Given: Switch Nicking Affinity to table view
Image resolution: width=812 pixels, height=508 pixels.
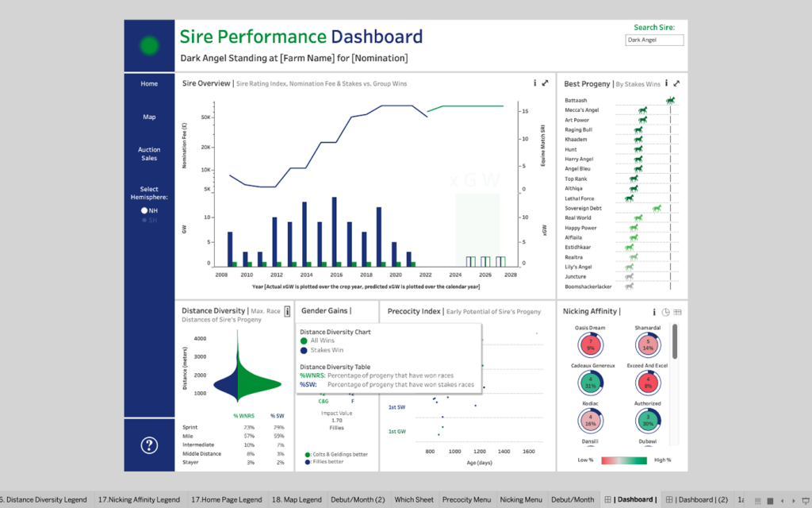Looking at the screenshot, I should coord(677,312).
